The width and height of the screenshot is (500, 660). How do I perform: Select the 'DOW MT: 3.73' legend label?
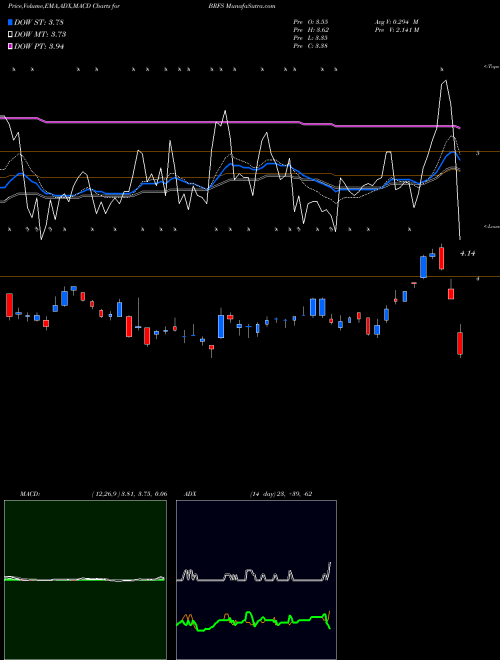40,35
